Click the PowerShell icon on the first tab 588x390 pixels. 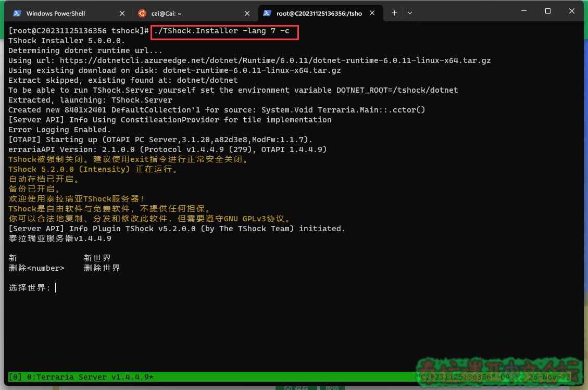tap(17, 14)
